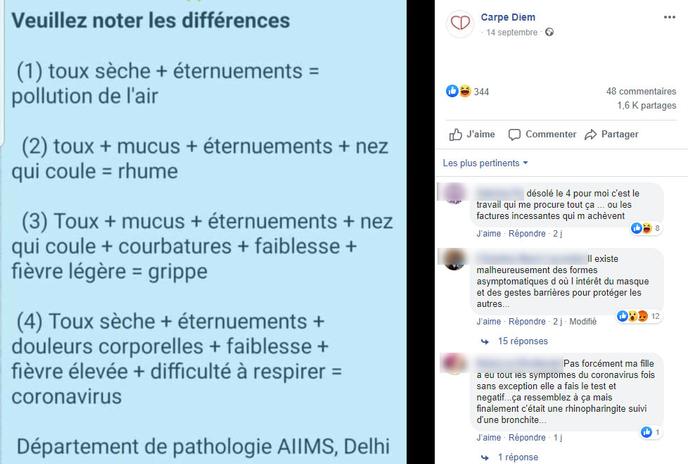Show the 48 commentaires list
688x464 pixels.
[641, 91]
